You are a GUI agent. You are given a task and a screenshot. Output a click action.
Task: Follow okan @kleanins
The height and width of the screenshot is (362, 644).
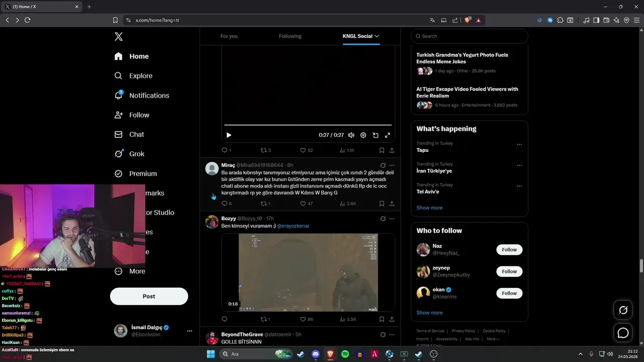(x=509, y=293)
